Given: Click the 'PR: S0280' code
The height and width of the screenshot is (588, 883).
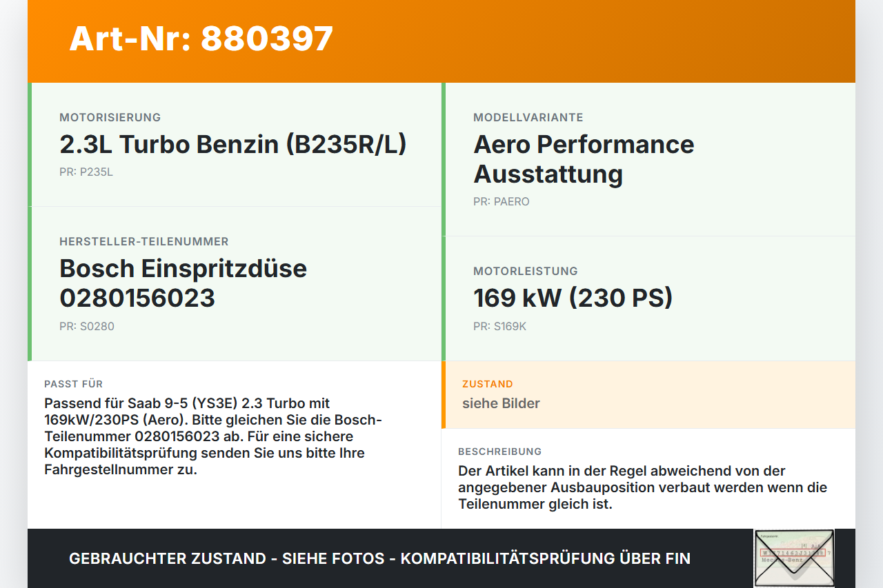Looking at the screenshot, I should click(x=87, y=326).
